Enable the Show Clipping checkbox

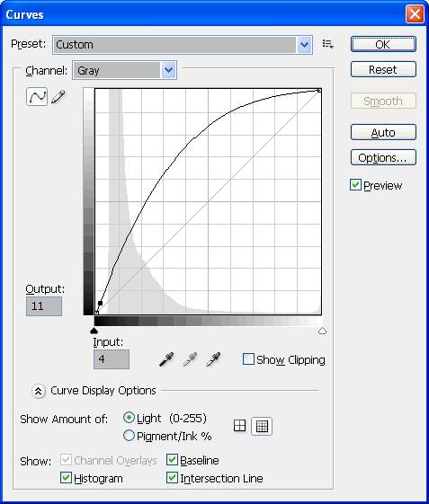tap(248, 359)
